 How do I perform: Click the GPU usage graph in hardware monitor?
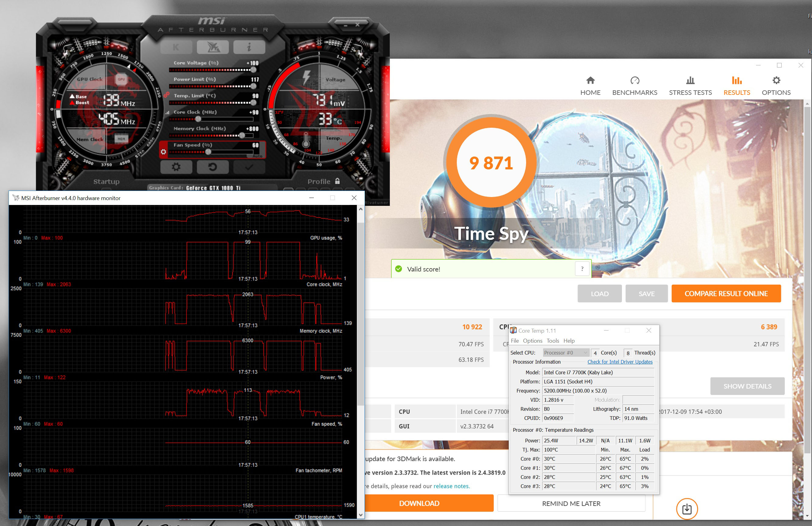point(182,261)
